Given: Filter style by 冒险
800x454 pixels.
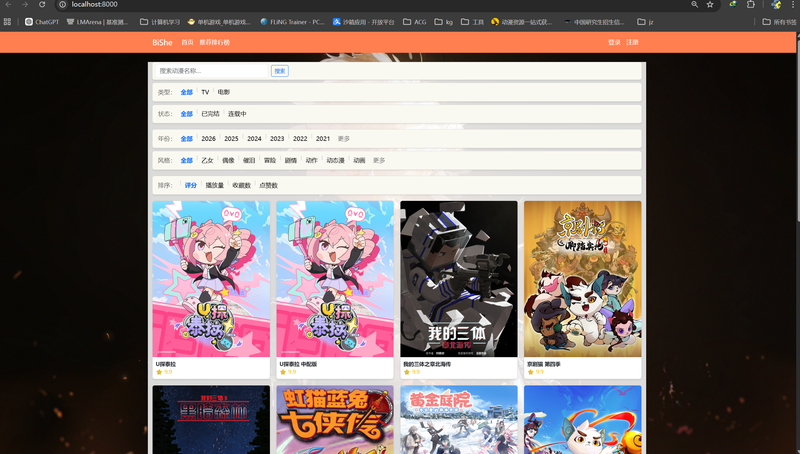Looking at the screenshot, I should [x=270, y=160].
